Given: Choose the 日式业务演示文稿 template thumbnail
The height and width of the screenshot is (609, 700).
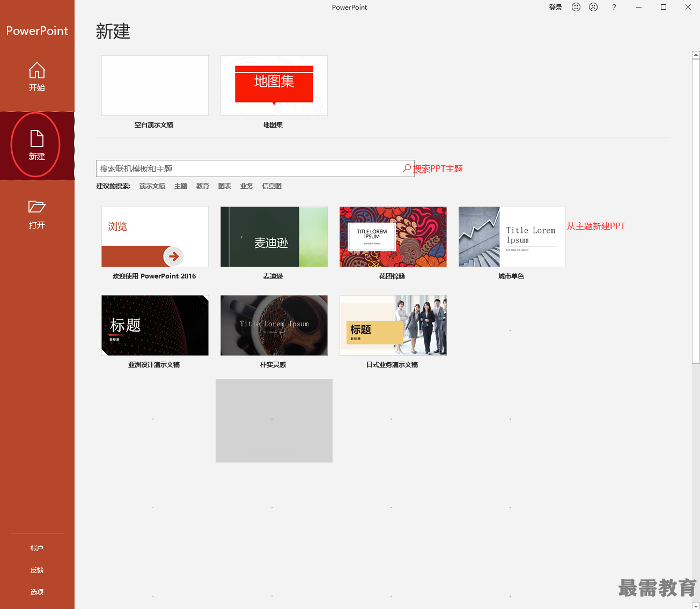Looking at the screenshot, I should click(393, 325).
